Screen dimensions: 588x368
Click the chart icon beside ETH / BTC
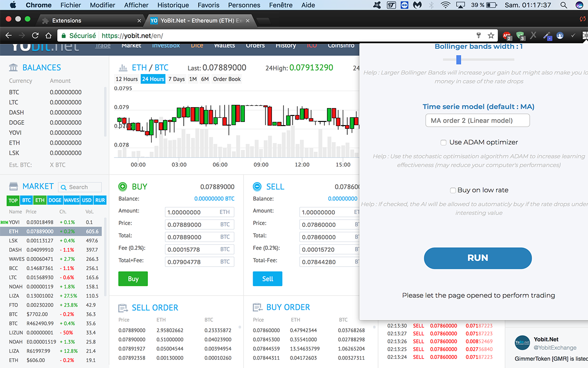click(x=123, y=68)
